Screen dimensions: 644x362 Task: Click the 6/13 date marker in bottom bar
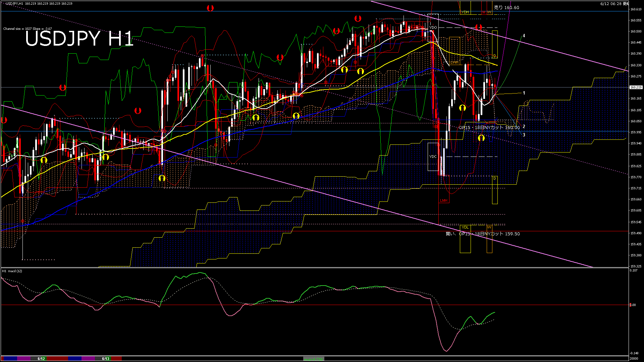pyautogui.click(x=106, y=359)
